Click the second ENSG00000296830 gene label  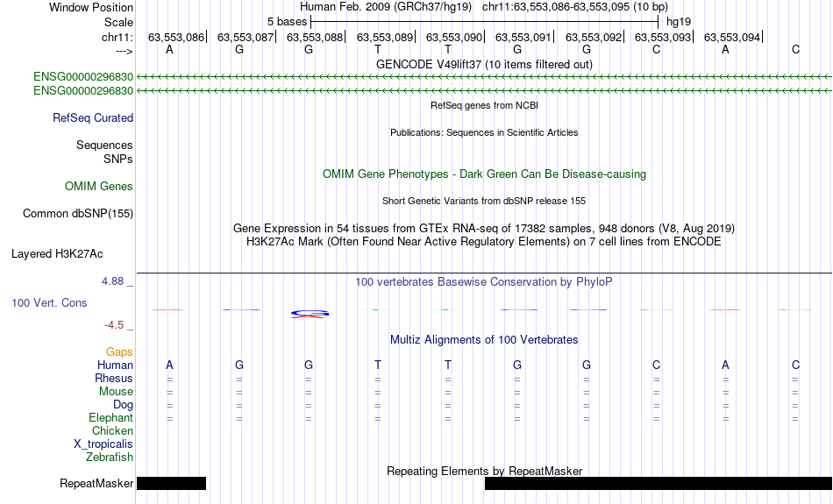[83, 91]
